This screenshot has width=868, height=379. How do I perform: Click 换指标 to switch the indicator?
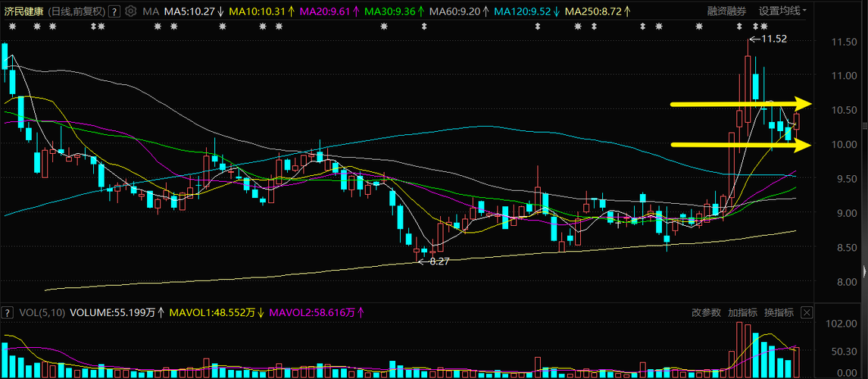(x=779, y=312)
